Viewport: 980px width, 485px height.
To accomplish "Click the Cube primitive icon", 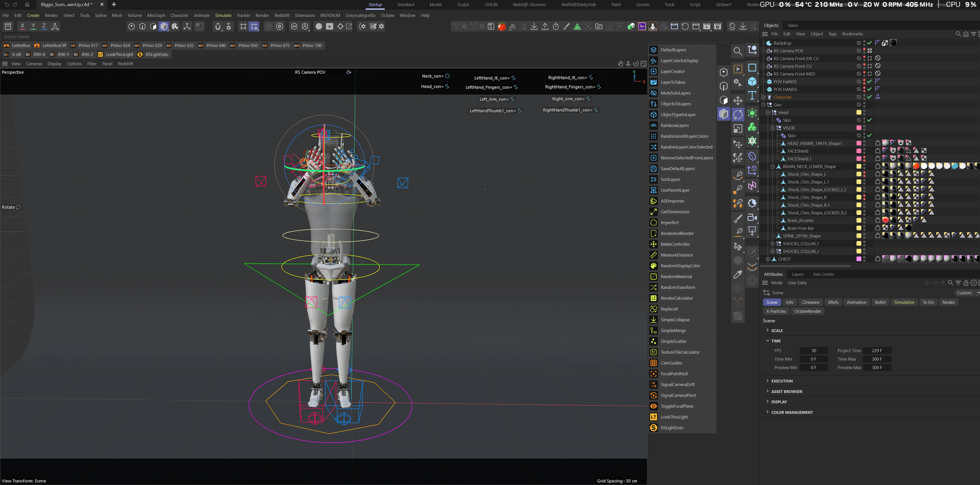I will point(752,82).
